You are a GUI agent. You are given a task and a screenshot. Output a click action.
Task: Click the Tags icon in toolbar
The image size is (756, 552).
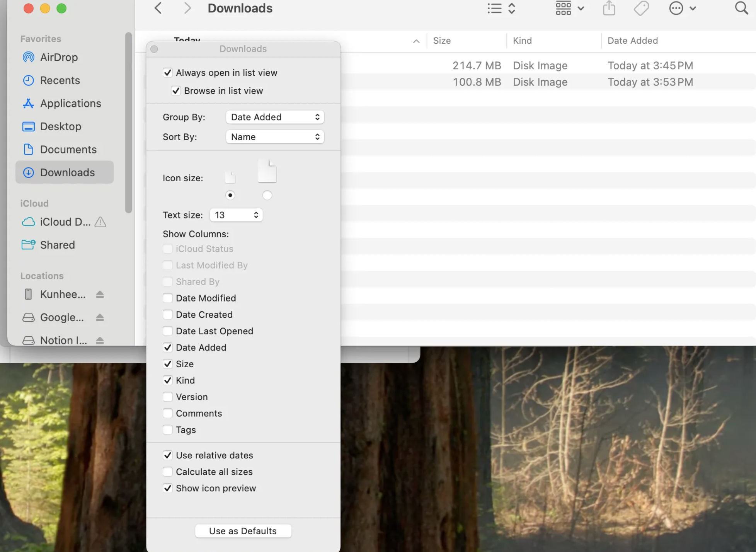[641, 8]
